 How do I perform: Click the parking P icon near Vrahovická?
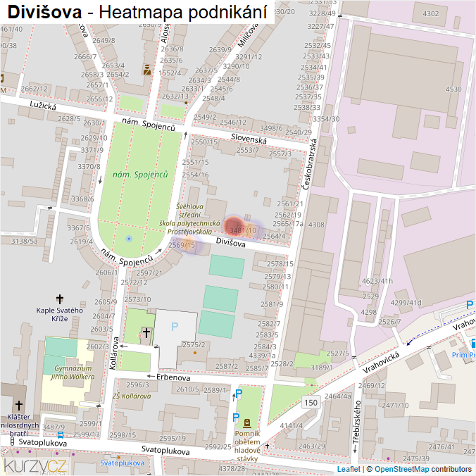[x=470, y=304]
